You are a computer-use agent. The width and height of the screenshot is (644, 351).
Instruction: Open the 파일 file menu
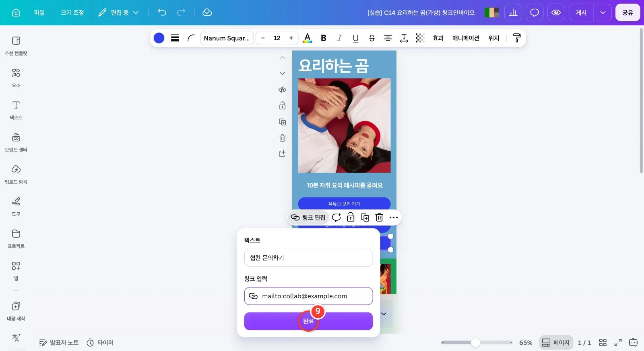39,12
